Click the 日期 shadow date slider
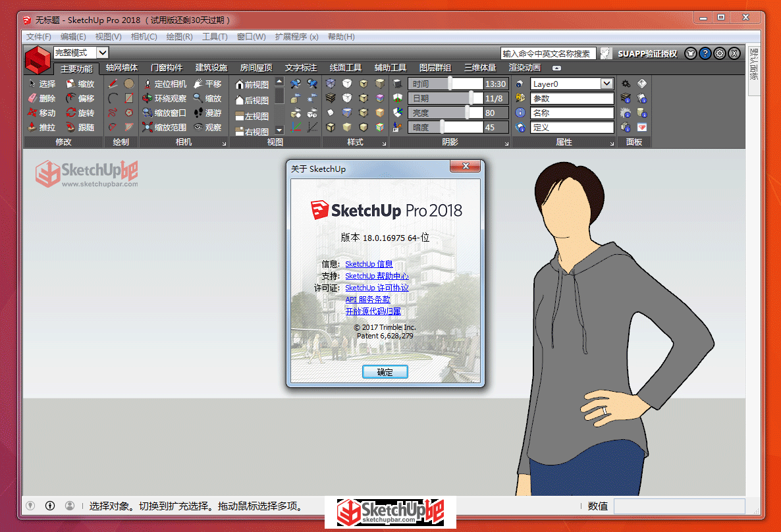The width and height of the screenshot is (781, 532). click(446, 98)
